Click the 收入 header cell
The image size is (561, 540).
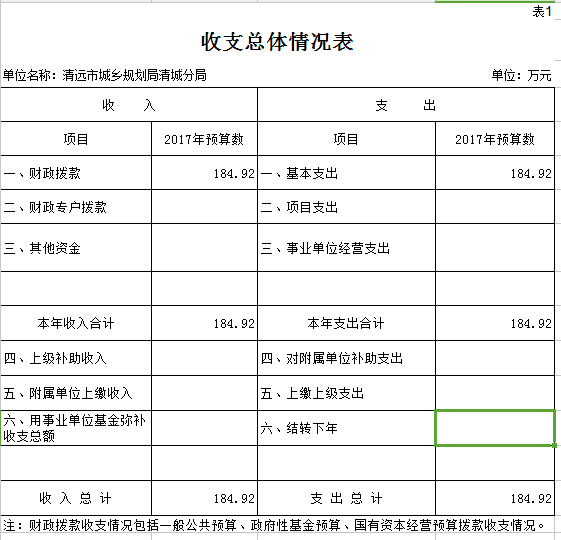point(129,105)
